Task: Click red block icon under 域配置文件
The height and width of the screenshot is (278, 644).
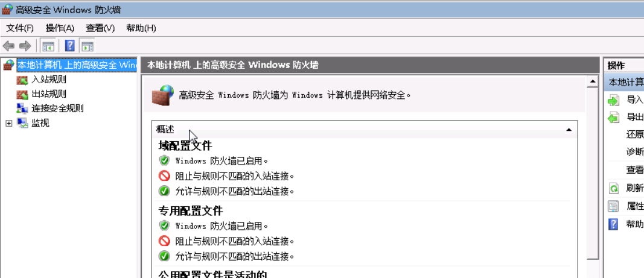Action: [164, 175]
